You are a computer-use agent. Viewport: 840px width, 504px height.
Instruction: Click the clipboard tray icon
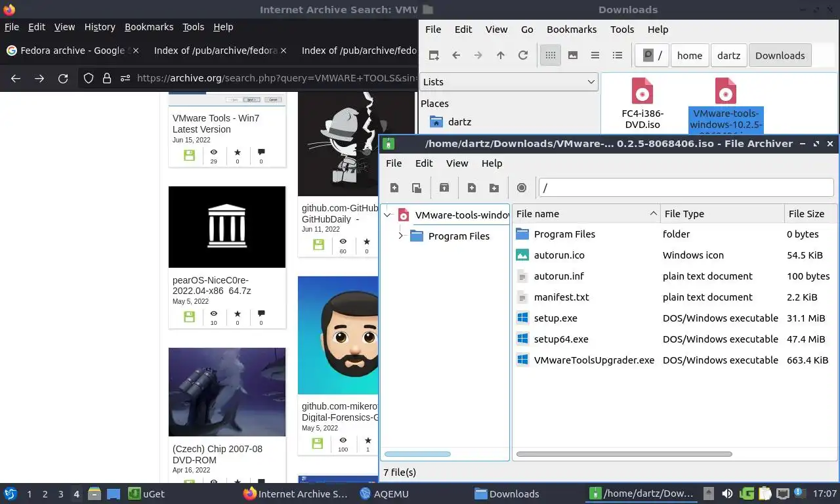tap(765, 493)
